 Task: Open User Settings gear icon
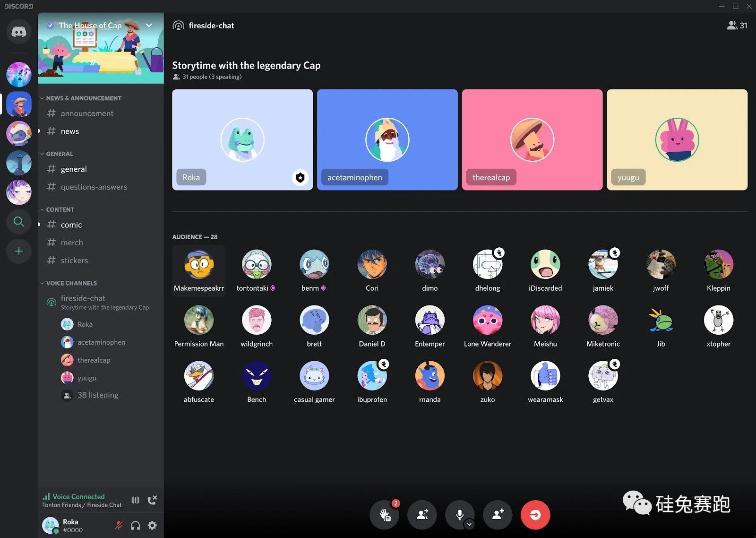(152, 525)
